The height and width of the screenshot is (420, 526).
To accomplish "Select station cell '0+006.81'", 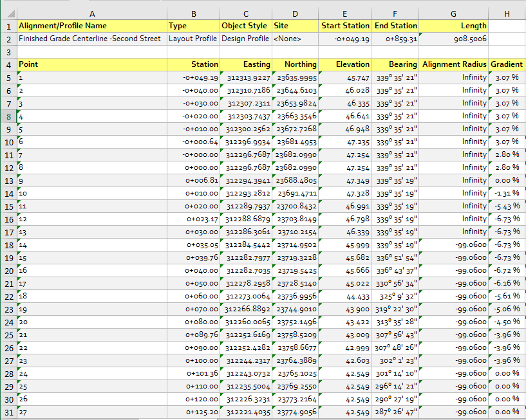I will click(194, 181).
